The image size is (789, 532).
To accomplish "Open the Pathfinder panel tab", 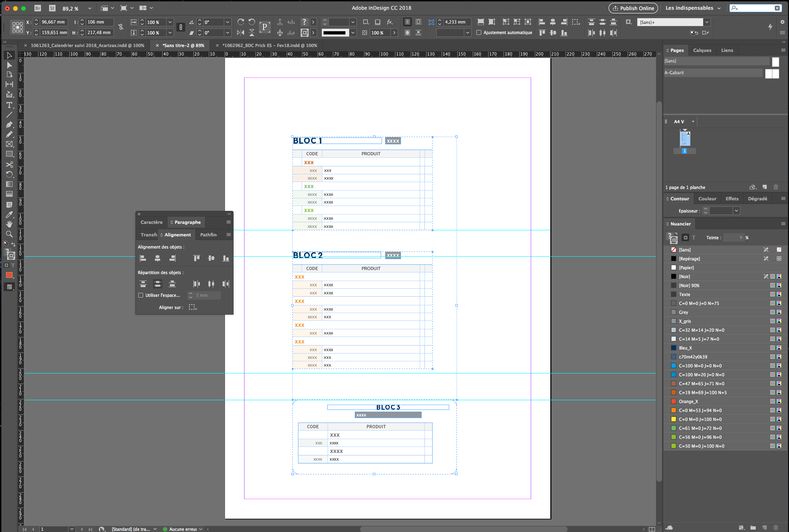I will [209, 235].
